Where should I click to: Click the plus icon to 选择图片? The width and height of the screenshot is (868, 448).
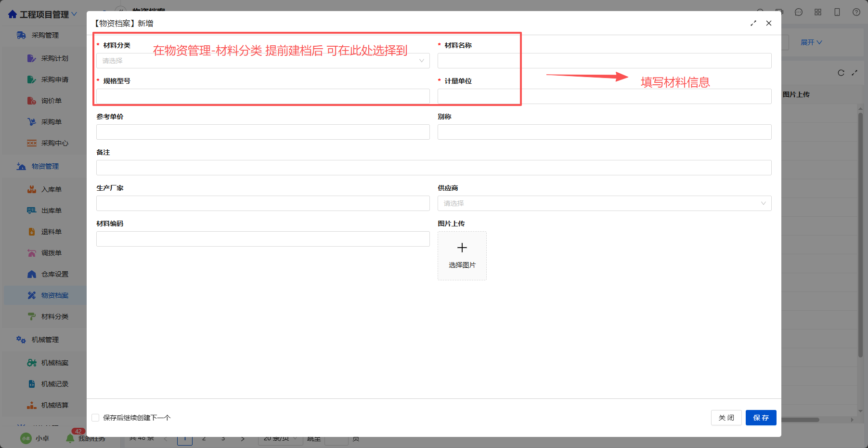tap(462, 248)
